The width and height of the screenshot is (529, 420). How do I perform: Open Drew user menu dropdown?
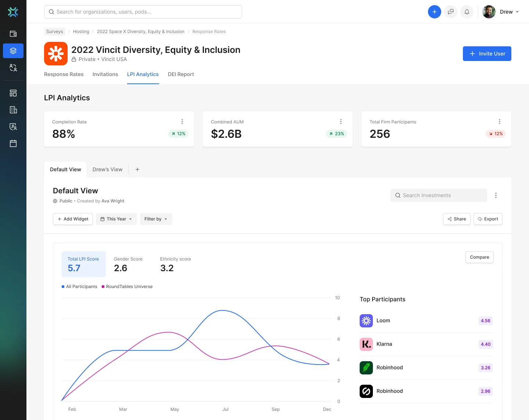501,12
